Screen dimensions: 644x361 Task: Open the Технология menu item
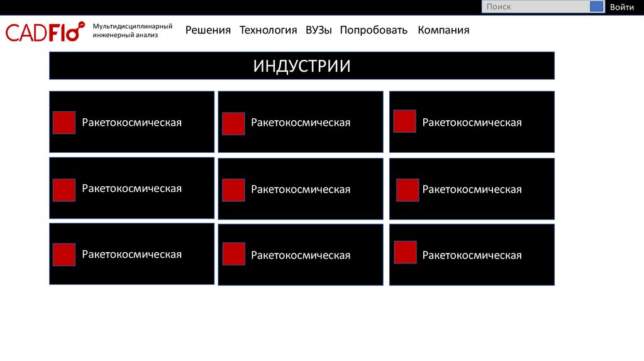268,30
